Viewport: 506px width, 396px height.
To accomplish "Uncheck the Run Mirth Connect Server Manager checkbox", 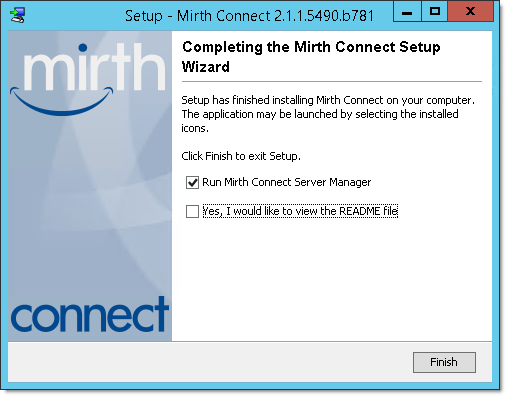I will pos(192,183).
